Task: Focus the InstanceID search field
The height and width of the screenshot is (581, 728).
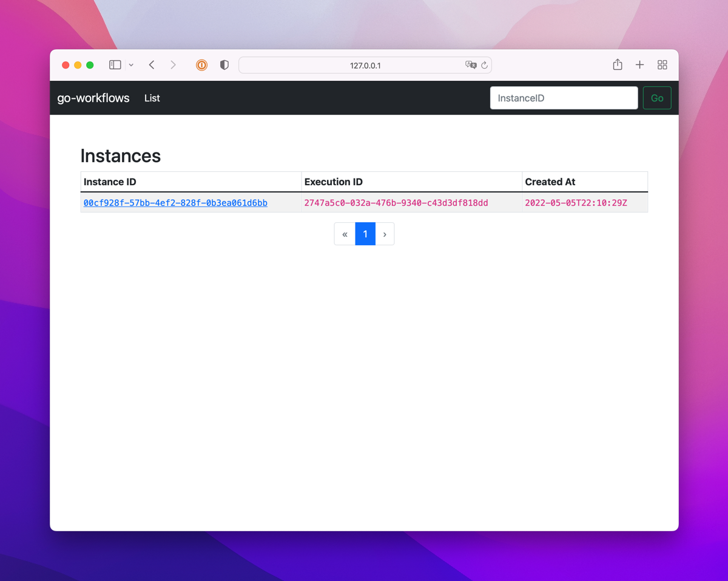Action: coord(564,98)
